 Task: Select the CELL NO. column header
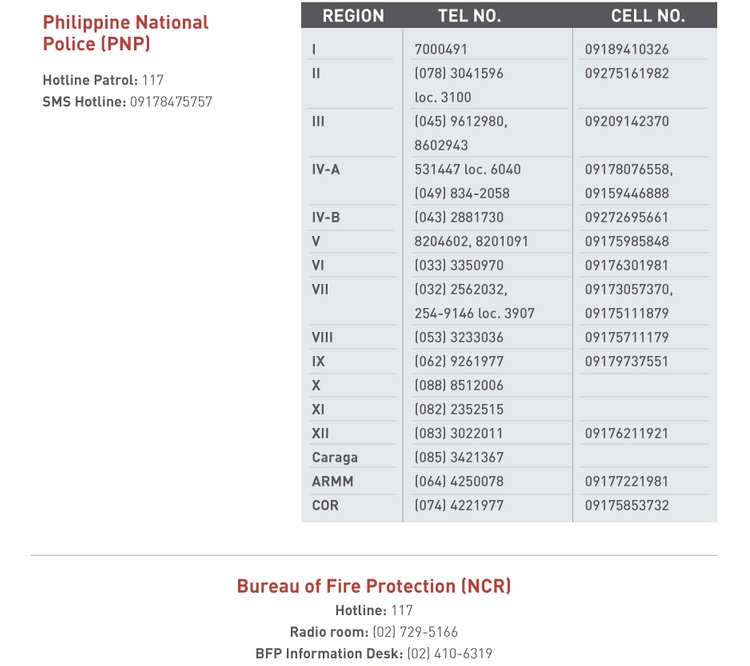click(x=648, y=16)
